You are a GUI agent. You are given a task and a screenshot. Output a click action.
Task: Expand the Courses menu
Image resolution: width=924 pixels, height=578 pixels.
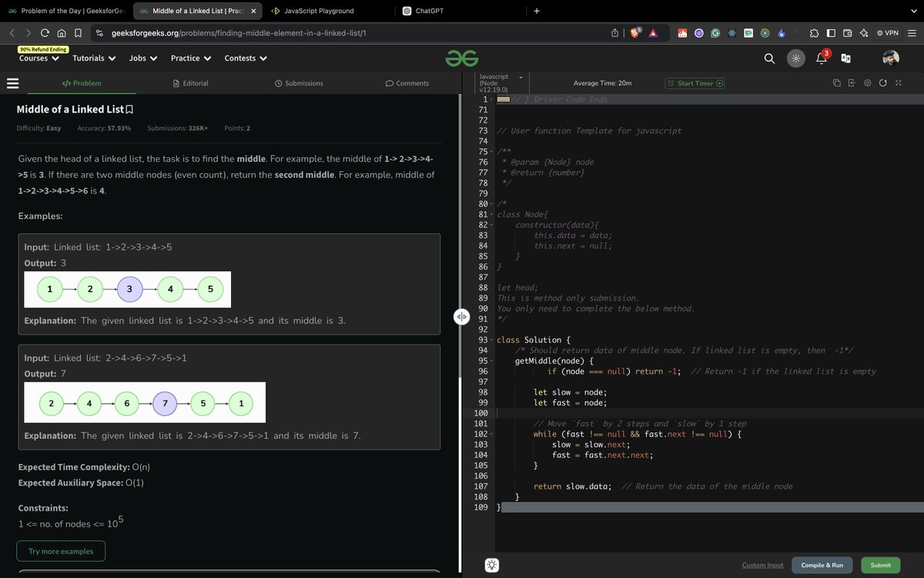pos(38,58)
